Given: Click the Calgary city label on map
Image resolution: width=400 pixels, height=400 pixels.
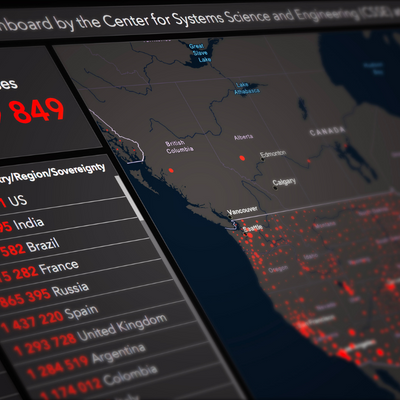Looking at the screenshot, I should tap(284, 182).
